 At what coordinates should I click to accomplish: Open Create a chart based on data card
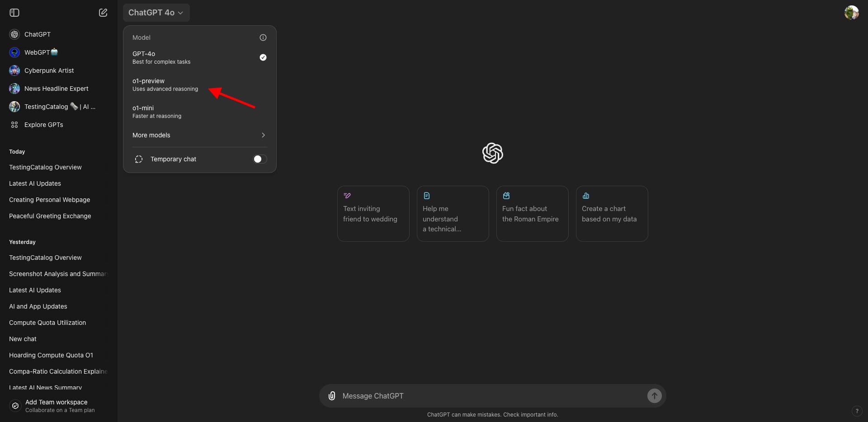[x=612, y=214]
